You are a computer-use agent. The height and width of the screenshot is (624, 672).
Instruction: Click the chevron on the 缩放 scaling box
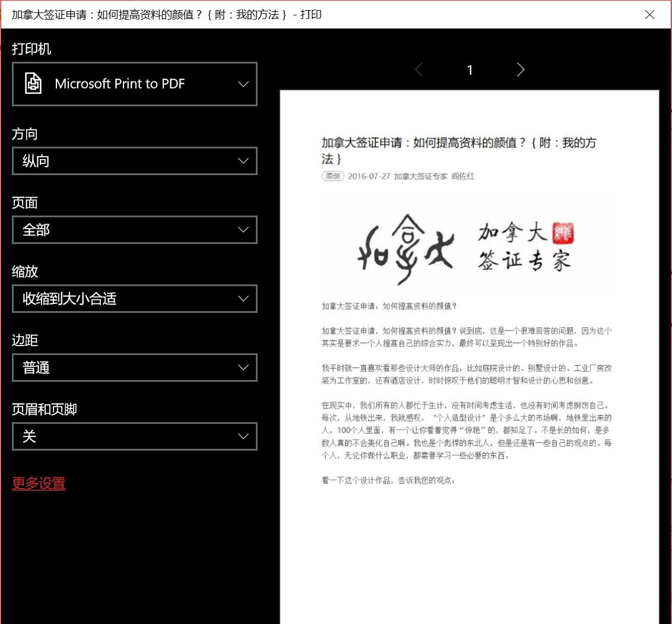point(243,299)
